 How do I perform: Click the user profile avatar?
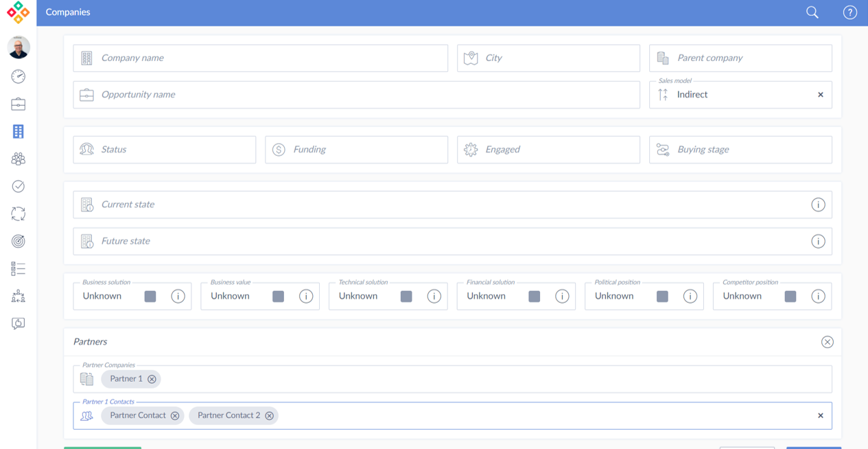point(19,47)
